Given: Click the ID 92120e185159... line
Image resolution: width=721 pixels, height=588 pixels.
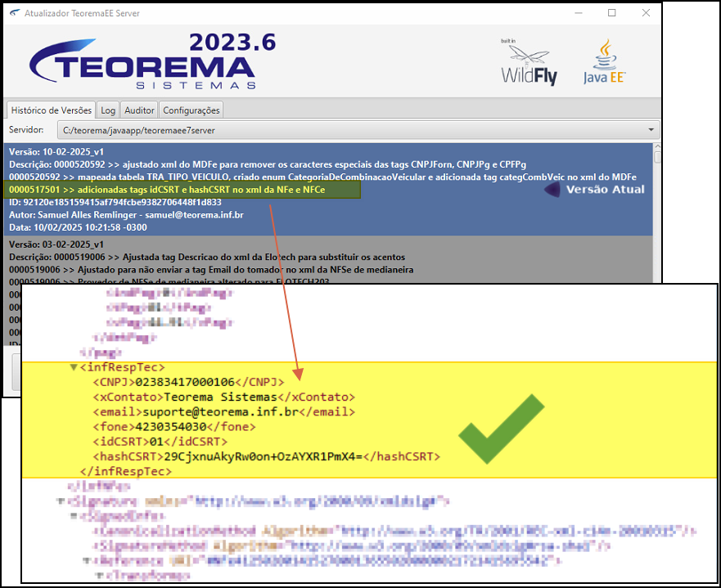Looking at the screenshot, I should (x=115, y=202).
